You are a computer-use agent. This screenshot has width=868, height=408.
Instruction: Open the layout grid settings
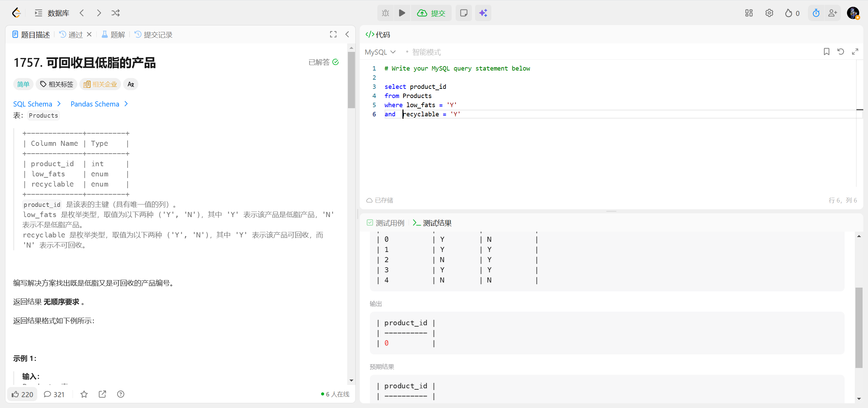(x=749, y=13)
